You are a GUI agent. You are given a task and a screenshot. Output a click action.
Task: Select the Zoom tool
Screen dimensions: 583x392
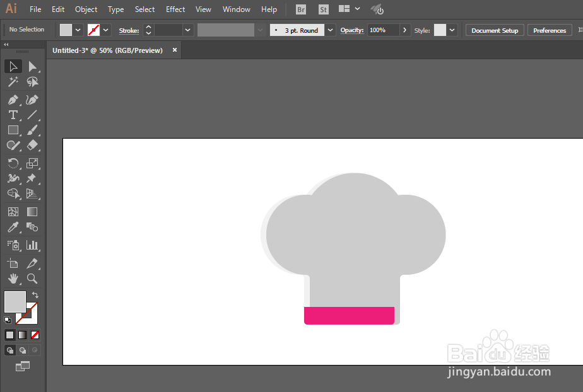pos(32,279)
